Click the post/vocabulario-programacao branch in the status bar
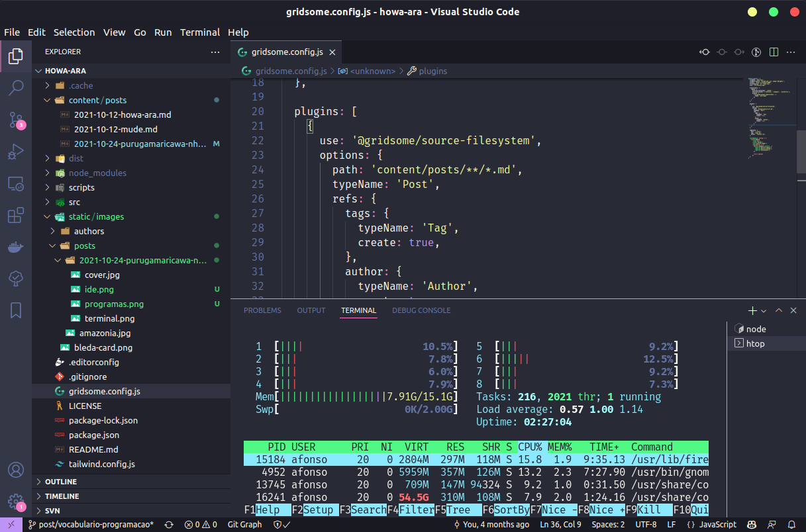 91,524
